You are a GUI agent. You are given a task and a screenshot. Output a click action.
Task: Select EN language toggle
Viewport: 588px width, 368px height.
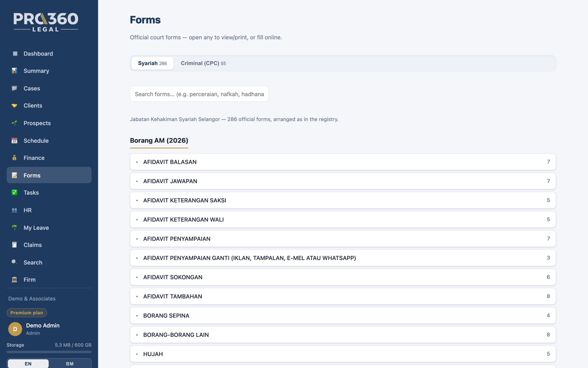28,364
